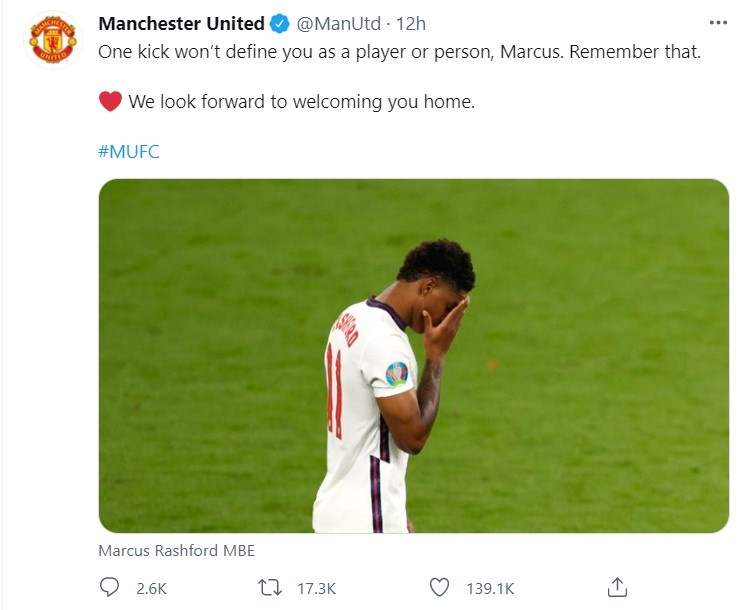Image resolution: width=742 pixels, height=610 pixels.
Task: Click the red heart emoji in tweet
Action: point(110,101)
